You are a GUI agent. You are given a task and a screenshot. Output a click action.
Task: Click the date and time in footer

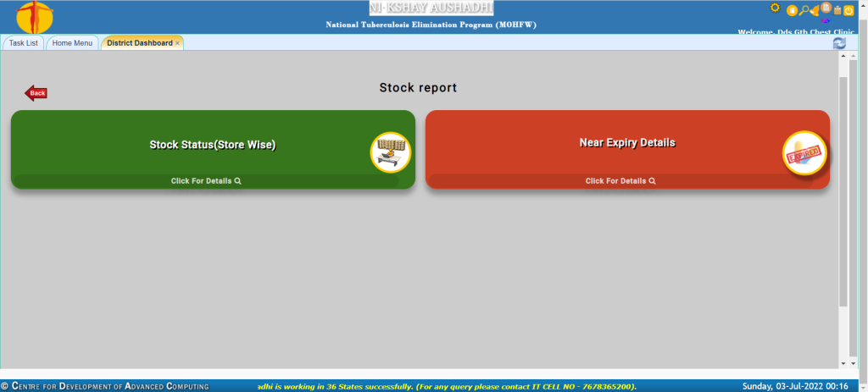795,386
